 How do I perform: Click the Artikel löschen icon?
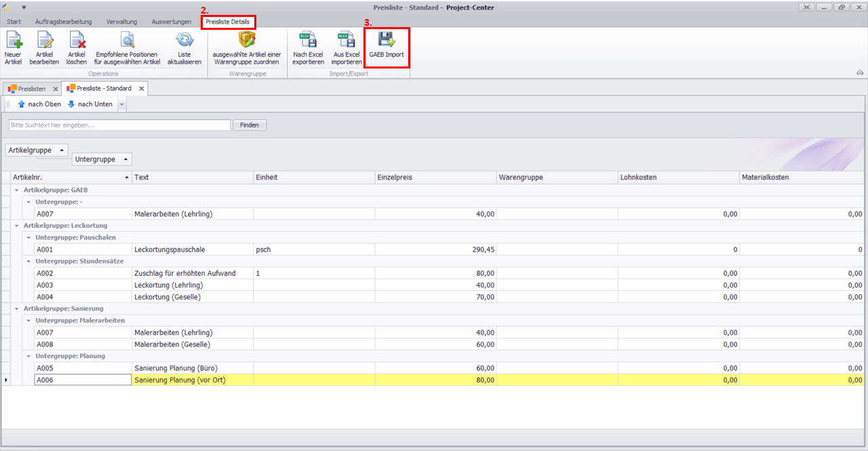(x=77, y=41)
